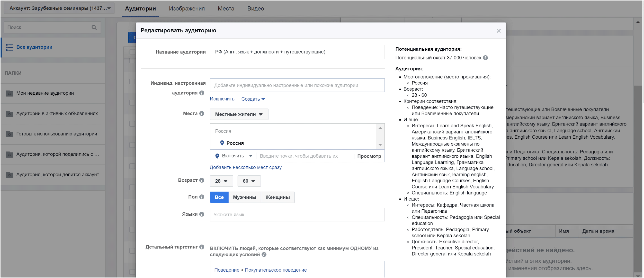Open the minimum age 28 dropdown
The image size is (644, 278).
[x=221, y=181]
